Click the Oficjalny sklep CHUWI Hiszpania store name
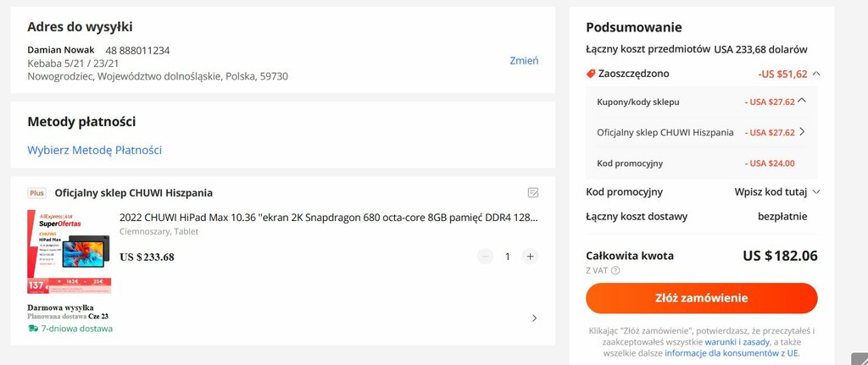The image size is (868, 365). point(133,193)
